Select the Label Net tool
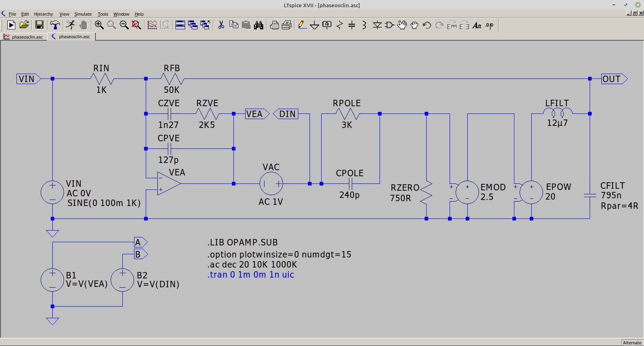 pyautogui.click(x=327, y=25)
